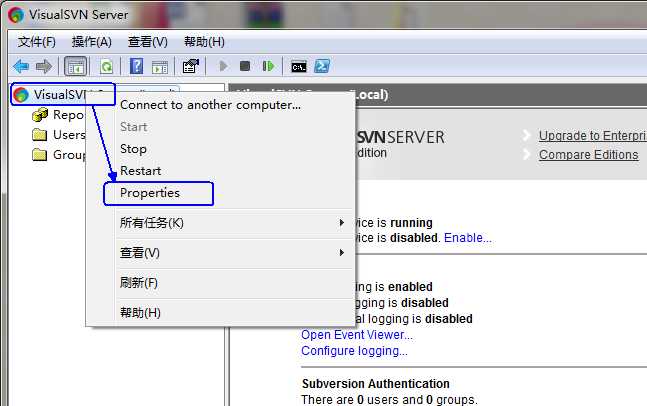Click the VisualSVN Server title bar logo
Screen dimensions: 647x406
(x=16, y=15)
